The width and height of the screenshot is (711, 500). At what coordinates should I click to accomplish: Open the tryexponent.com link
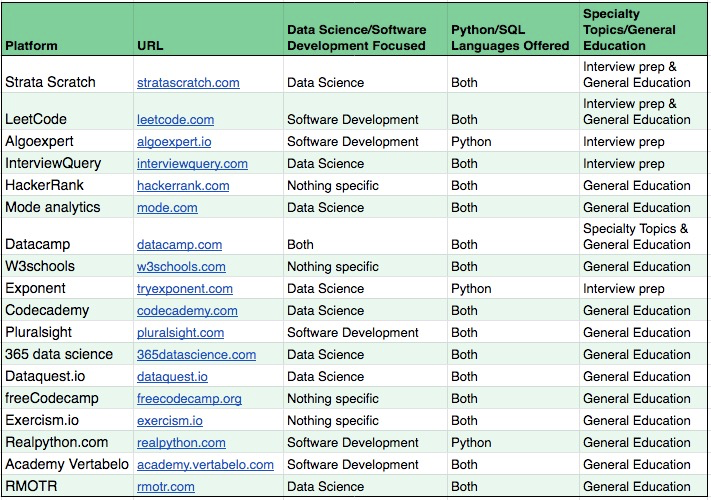[x=185, y=289]
